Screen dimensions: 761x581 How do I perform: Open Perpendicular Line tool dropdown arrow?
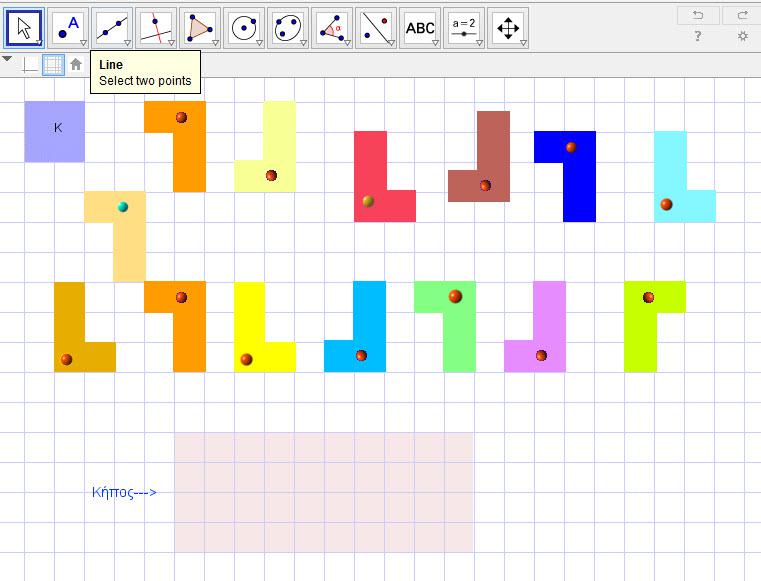(x=171, y=43)
